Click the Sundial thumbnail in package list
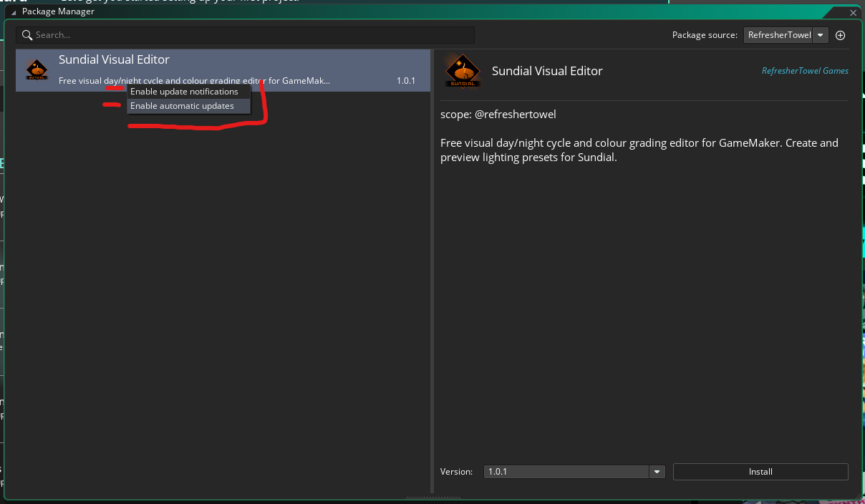 (37, 70)
